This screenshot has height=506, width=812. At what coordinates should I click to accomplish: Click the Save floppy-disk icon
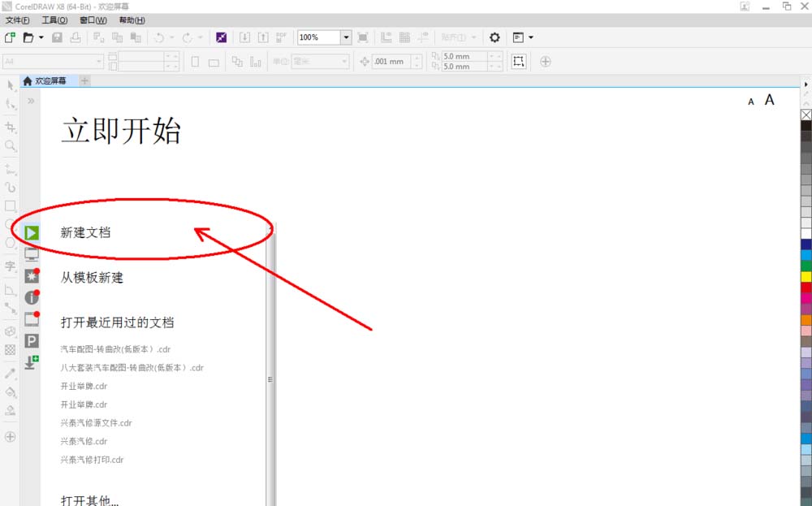[x=57, y=37]
